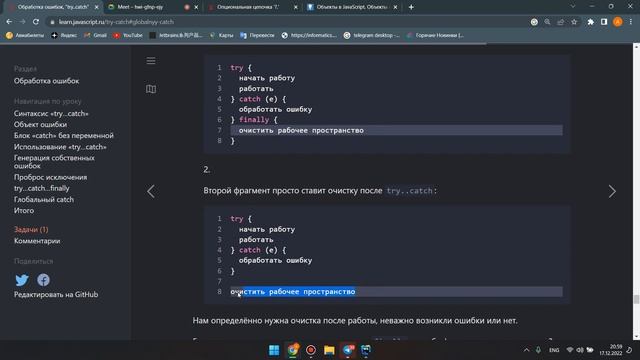Open 'Задачи (1)' link

pos(31,229)
